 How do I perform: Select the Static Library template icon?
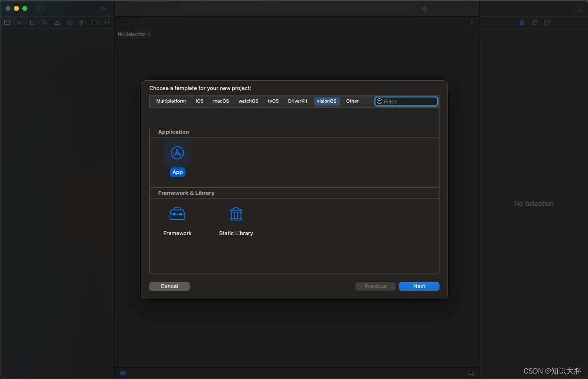click(236, 214)
